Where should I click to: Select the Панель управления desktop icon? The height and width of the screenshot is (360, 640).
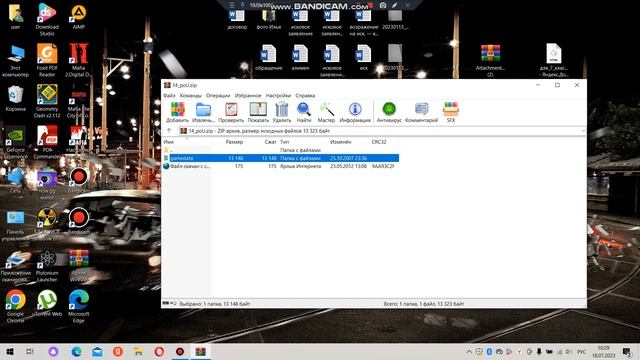[x=16, y=224]
